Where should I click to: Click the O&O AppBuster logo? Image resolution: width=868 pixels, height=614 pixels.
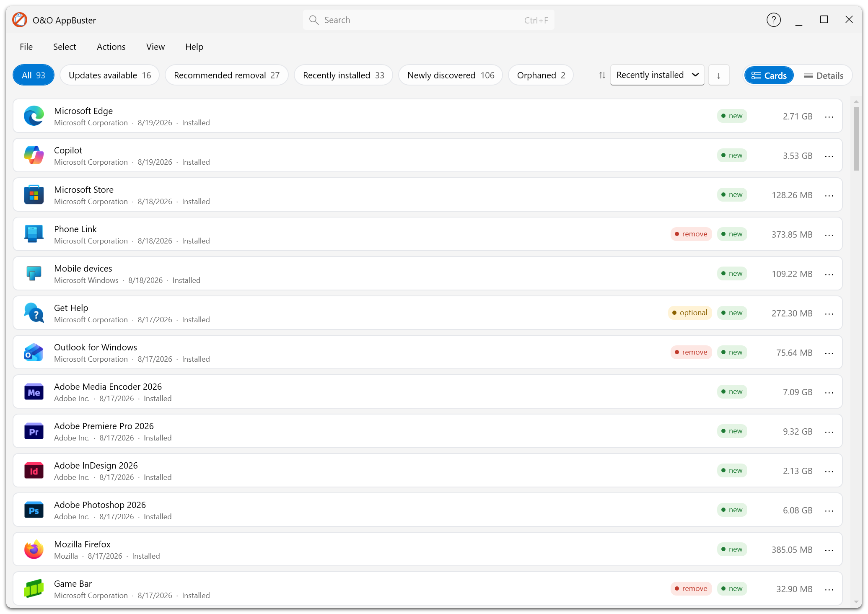20,20
